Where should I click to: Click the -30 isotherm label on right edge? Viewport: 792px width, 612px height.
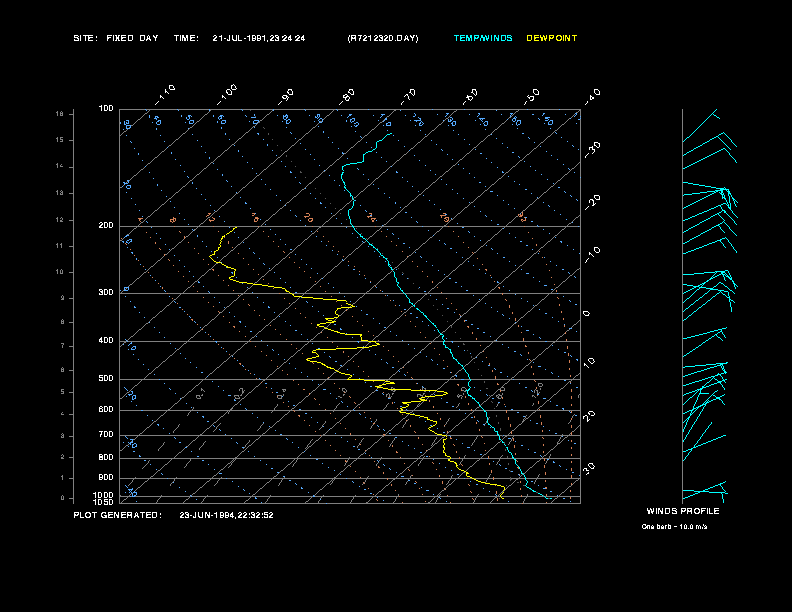coord(593,150)
